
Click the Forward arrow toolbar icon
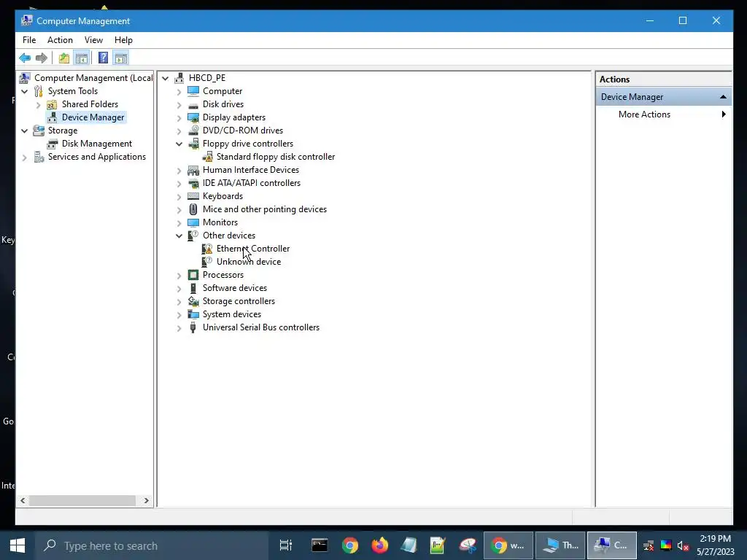[x=42, y=58]
